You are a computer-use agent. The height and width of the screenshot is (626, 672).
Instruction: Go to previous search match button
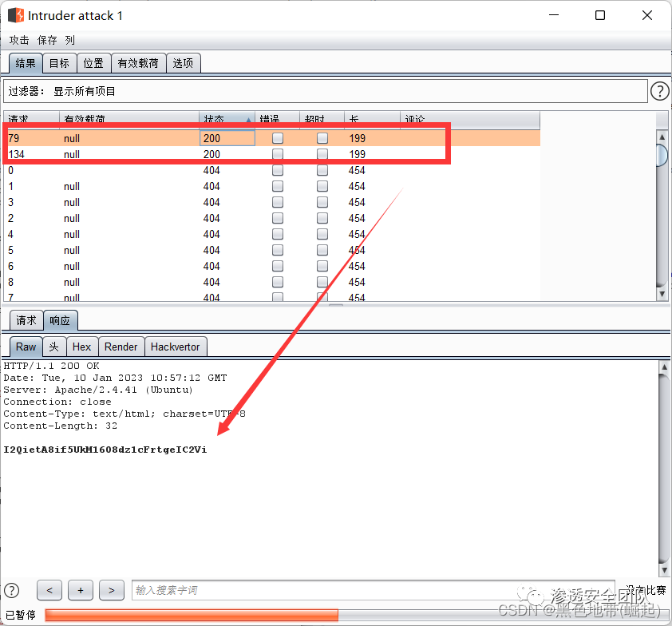[49, 590]
